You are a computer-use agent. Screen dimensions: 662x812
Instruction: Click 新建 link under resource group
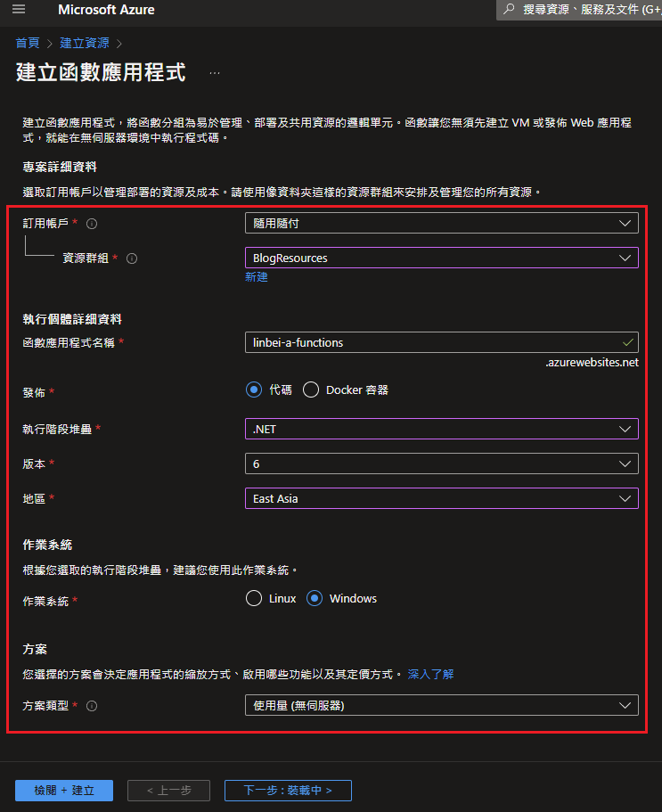[257, 277]
